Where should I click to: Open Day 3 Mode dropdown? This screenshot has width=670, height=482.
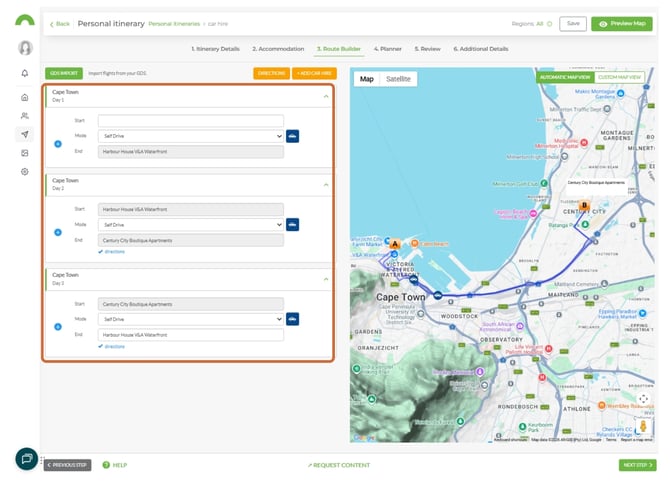(x=191, y=319)
